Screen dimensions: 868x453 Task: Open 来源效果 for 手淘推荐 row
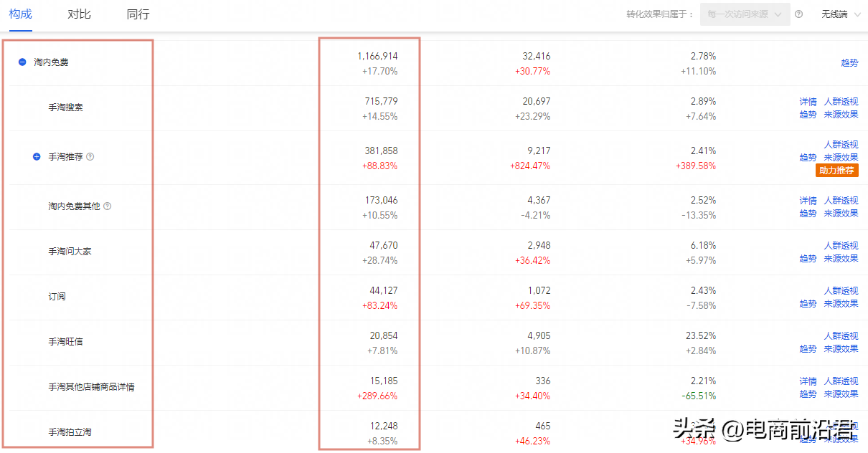(x=841, y=158)
